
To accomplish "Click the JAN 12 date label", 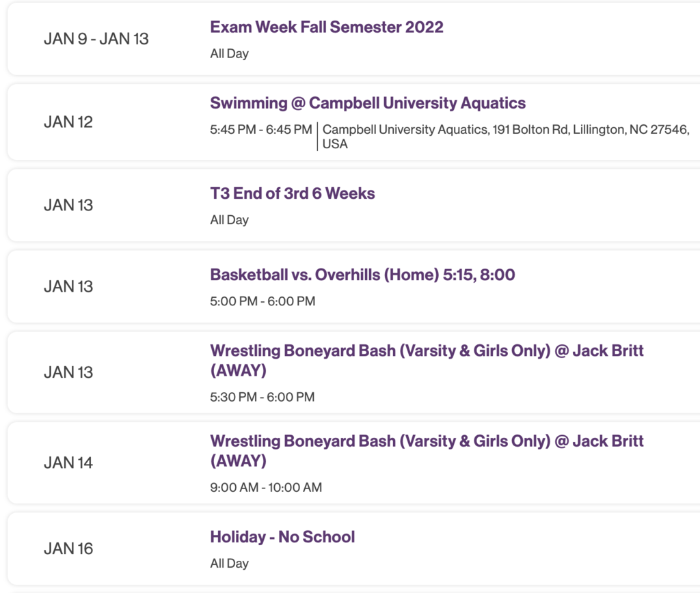I will [68, 122].
